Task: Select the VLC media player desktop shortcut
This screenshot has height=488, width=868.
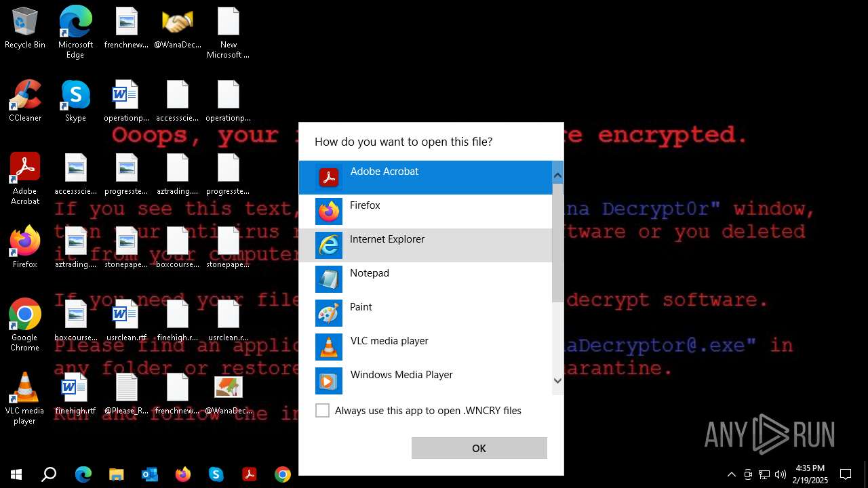Action: tap(25, 398)
